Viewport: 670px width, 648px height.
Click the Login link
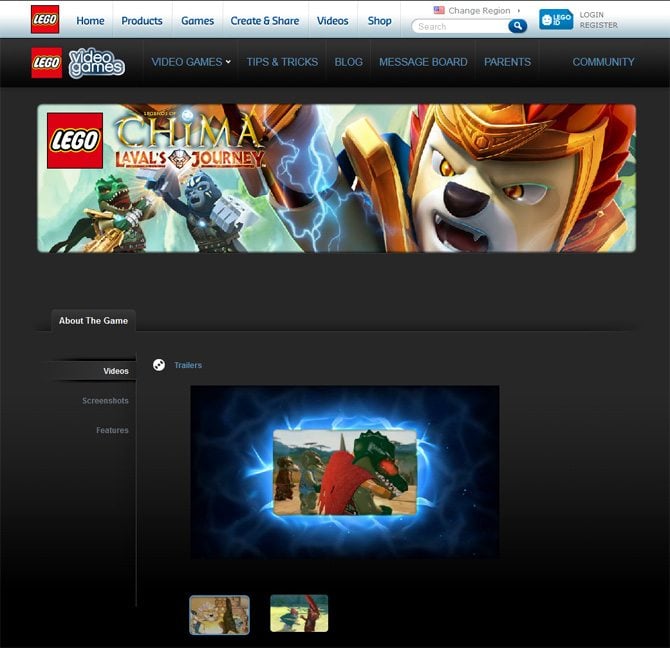click(591, 15)
